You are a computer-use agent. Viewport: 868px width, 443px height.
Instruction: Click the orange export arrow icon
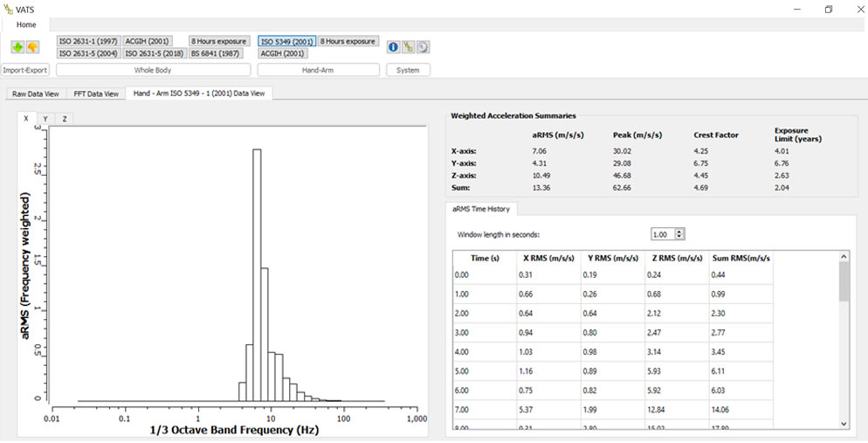pyautogui.click(x=32, y=48)
